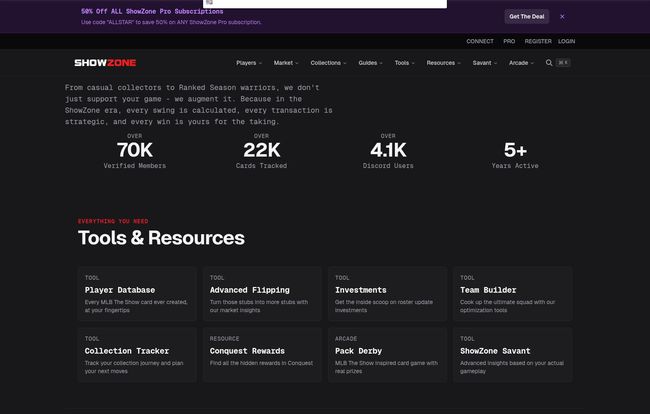Click the Get The Deal button
This screenshot has width=650, height=414.
pyautogui.click(x=526, y=17)
